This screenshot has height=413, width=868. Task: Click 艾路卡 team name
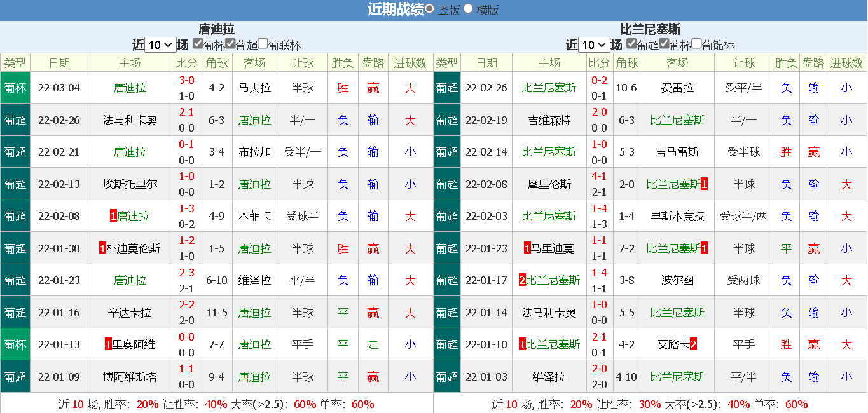pos(673,344)
